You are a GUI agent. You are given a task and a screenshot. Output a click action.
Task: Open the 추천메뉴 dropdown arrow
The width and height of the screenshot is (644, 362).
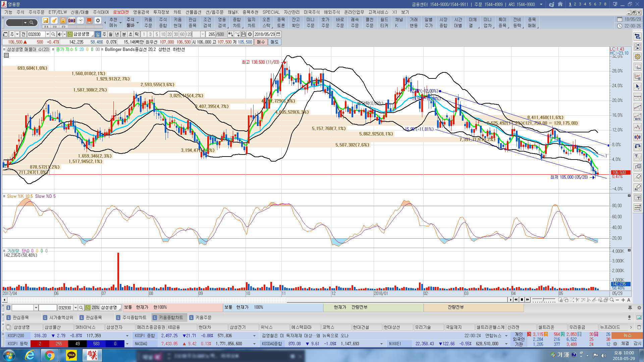click(x=120, y=23)
